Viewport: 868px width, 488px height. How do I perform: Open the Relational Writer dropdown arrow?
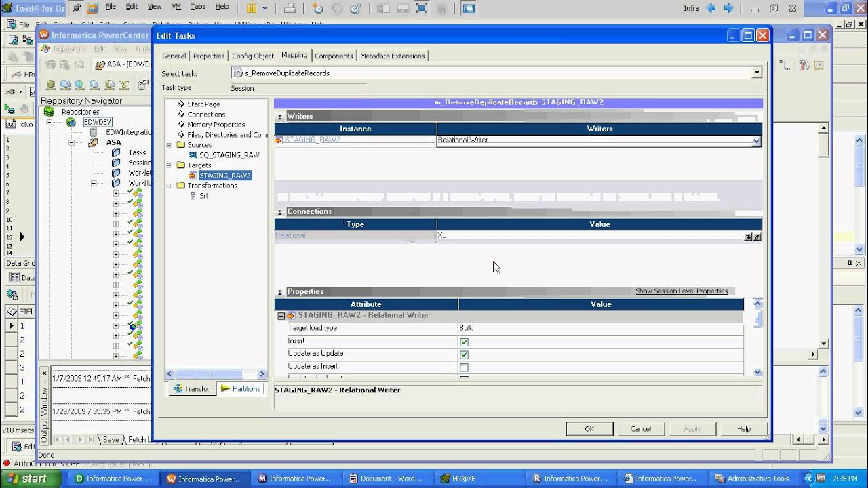756,140
